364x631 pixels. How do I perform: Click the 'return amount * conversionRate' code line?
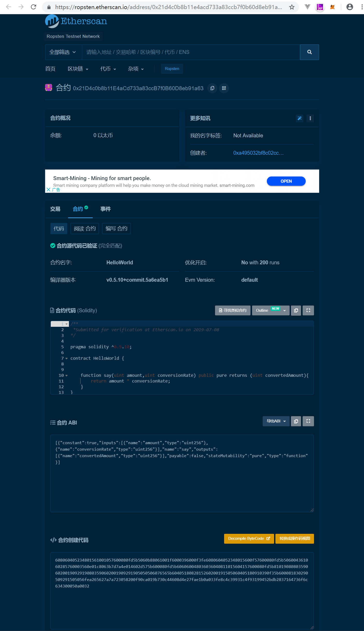point(130,381)
